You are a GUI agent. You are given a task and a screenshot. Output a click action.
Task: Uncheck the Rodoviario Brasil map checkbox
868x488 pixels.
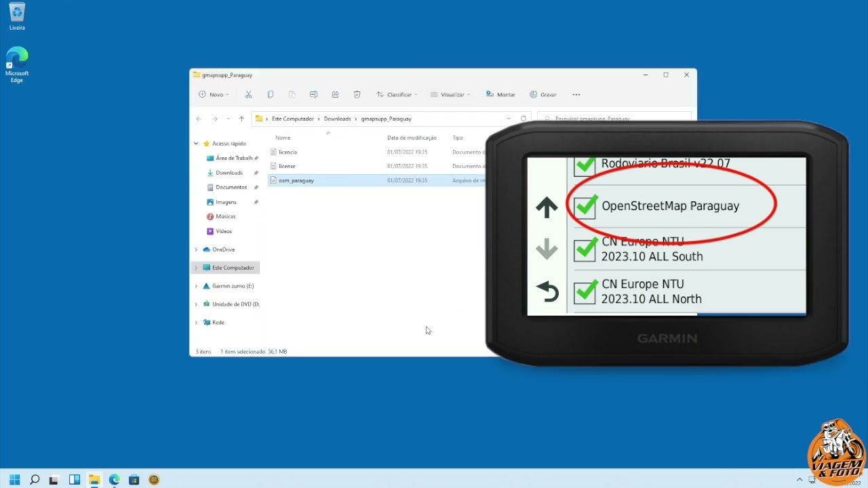coord(585,166)
